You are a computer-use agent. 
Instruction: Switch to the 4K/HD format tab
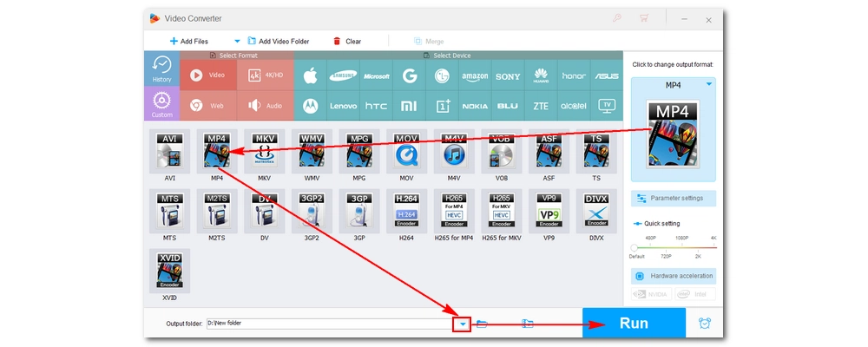[x=266, y=75]
